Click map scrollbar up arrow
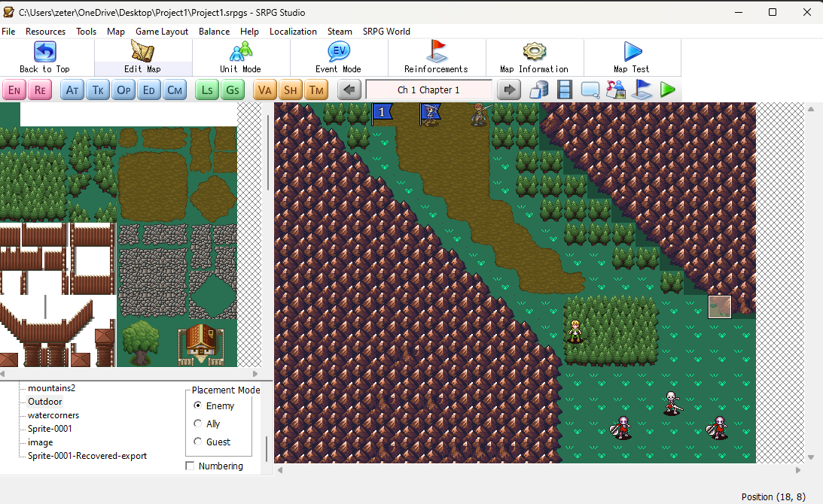The height and width of the screenshot is (504, 823). 811,109
